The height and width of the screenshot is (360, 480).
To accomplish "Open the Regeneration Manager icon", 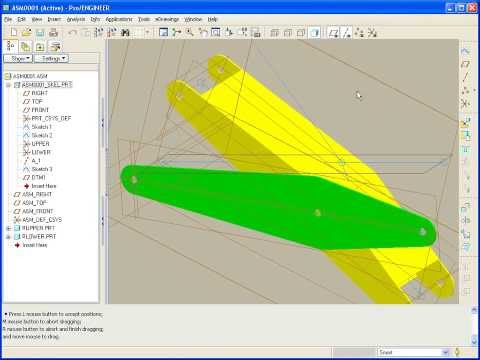I will coord(112,32).
